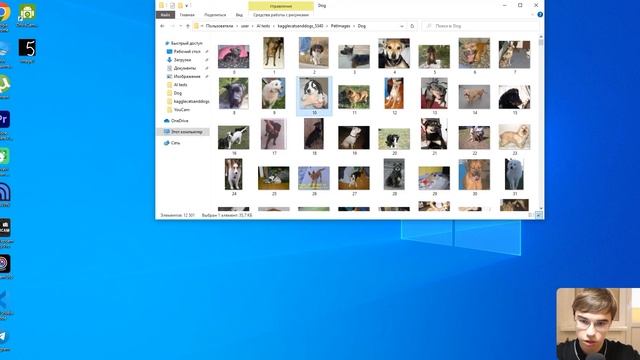Select dog image thumbnail 28
640x360 pixels.
tap(394, 174)
